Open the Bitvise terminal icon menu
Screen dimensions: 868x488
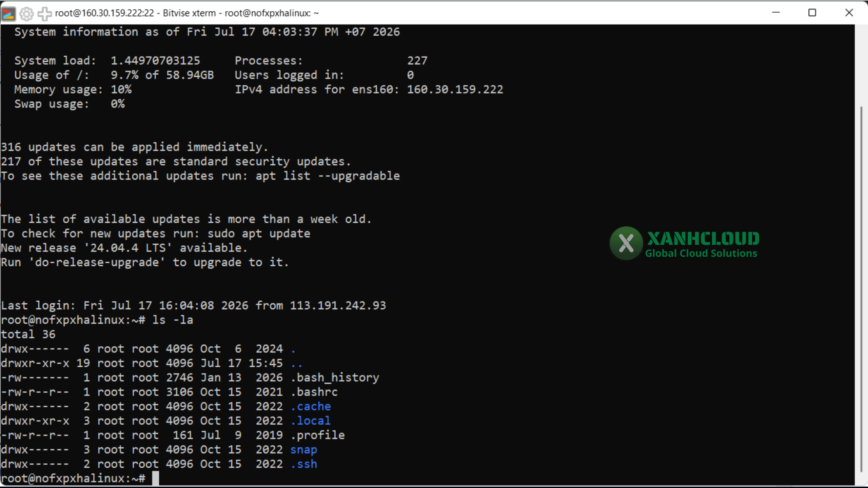point(8,14)
